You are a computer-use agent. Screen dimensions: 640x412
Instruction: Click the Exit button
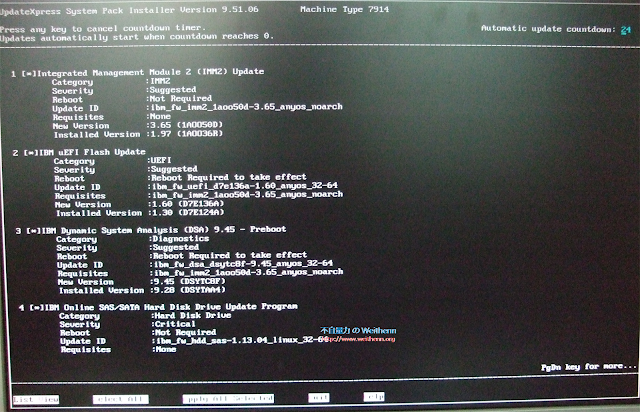coord(319,397)
